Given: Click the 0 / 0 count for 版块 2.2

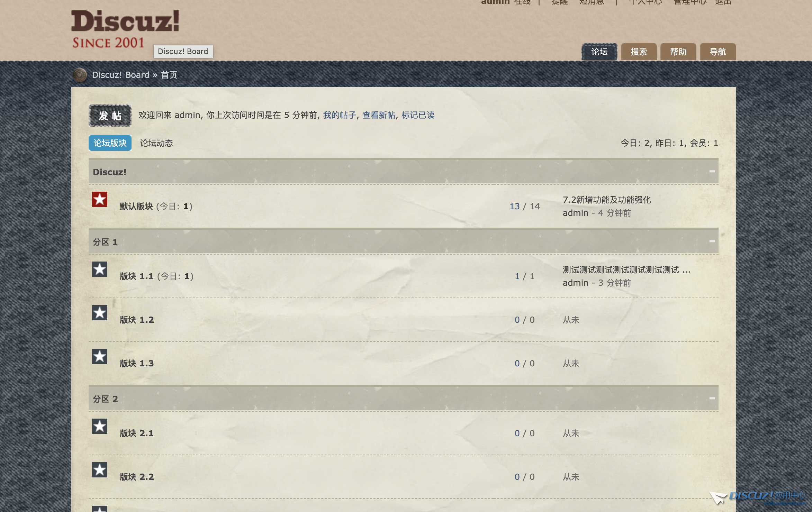Looking at the screenshot, I should click(524, 477).
